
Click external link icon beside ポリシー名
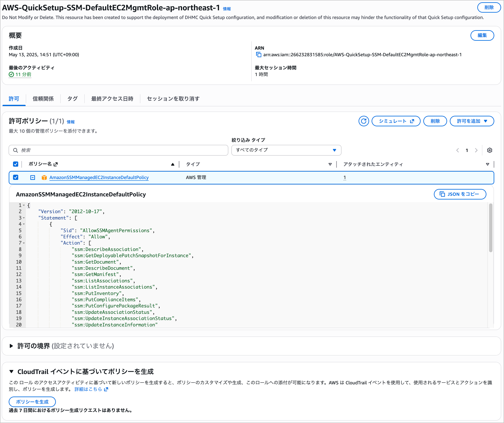coord(56,164)
